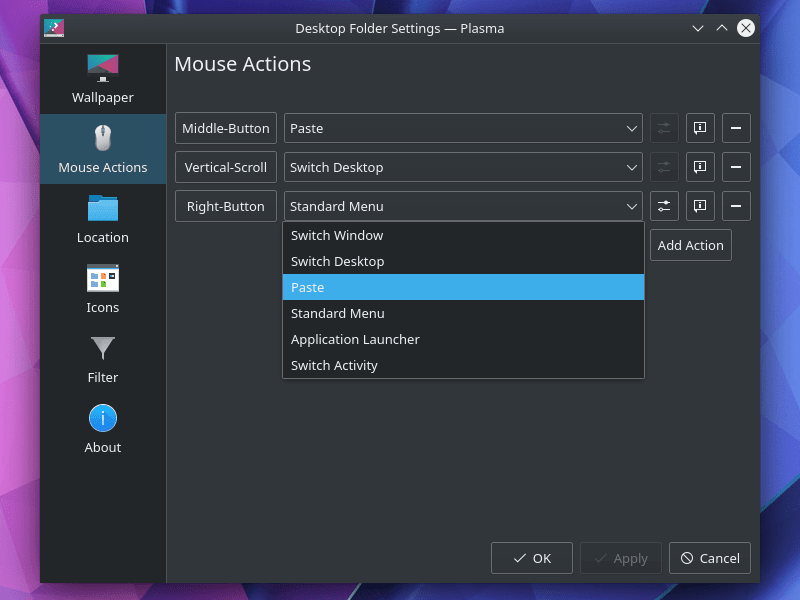
Task: Go to the Filter section
Action: (102, 359)
